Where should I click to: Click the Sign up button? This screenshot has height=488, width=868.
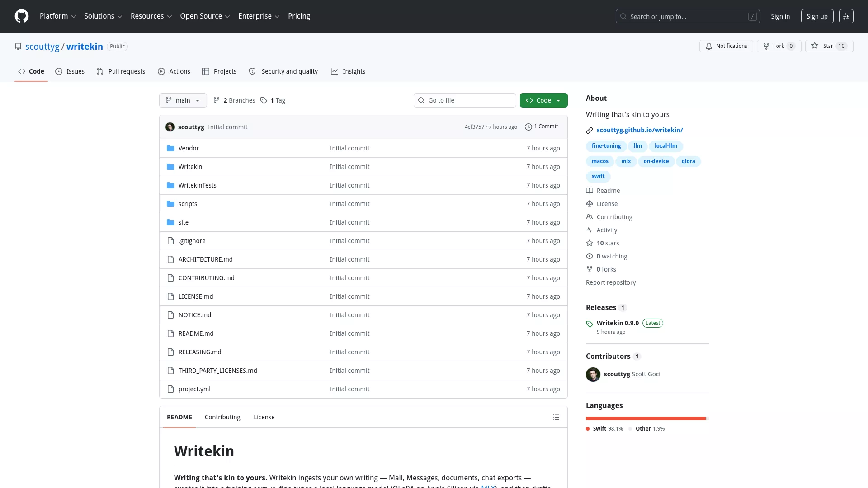(817, 16)
